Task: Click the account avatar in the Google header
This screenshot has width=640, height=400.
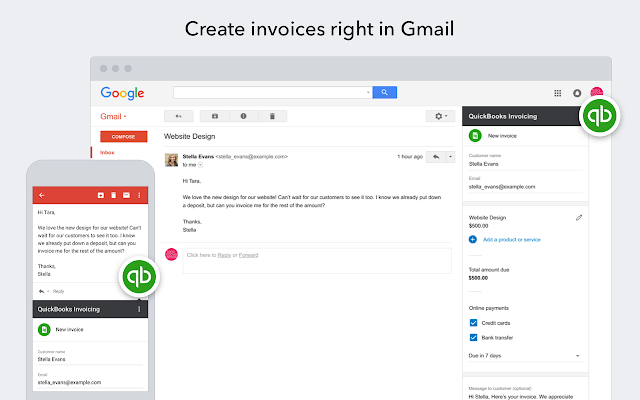Action: pos(596,92)
